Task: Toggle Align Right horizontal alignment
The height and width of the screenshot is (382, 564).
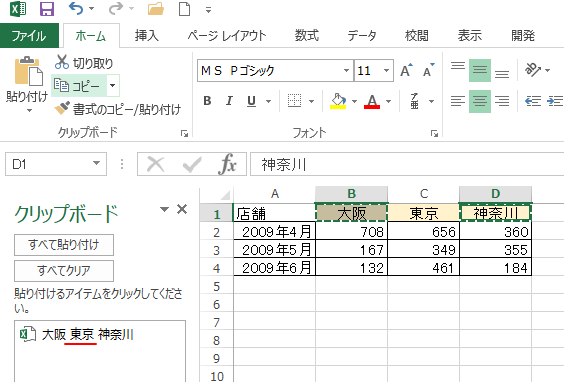Action: pyautogui.click(x=502, y=101)
